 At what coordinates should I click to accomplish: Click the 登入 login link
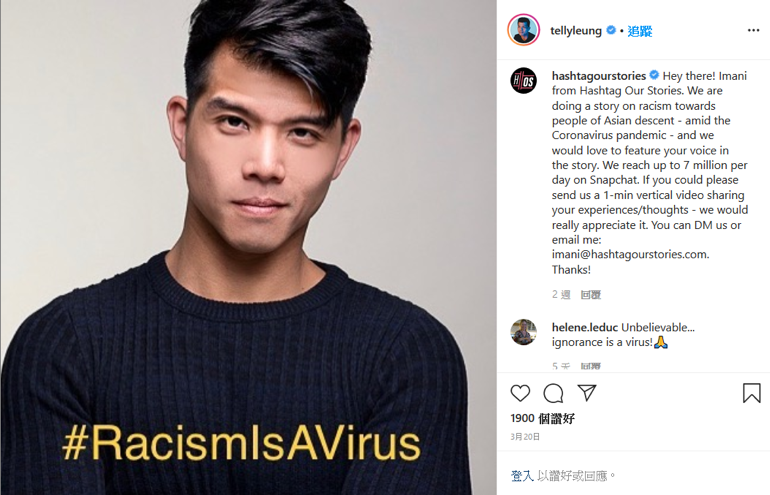click(522, 475)
